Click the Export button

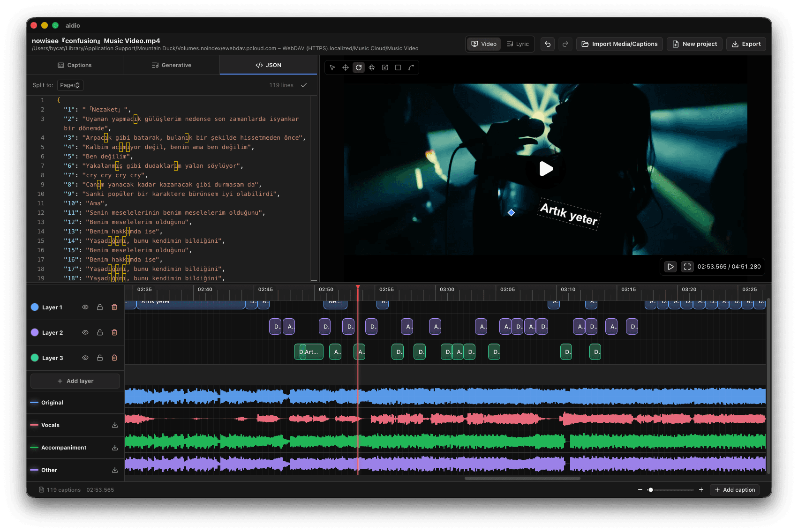click(x=746, y=44)
